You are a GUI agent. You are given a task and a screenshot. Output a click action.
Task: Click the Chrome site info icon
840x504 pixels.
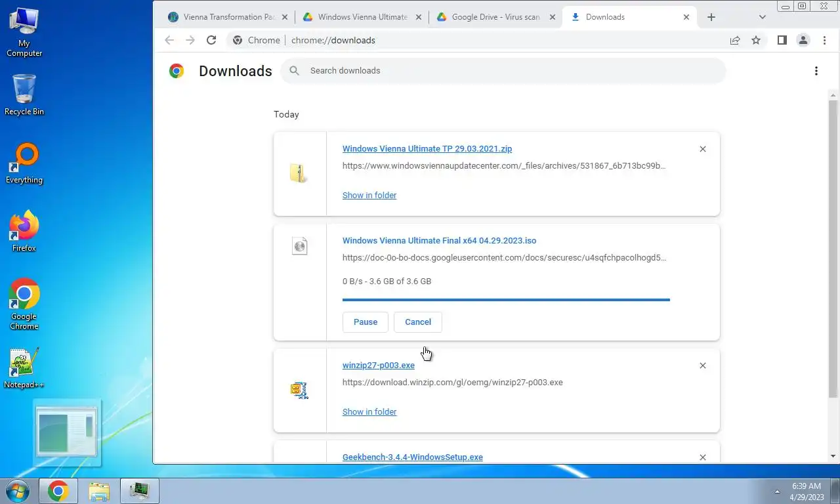tap(238, 40)
